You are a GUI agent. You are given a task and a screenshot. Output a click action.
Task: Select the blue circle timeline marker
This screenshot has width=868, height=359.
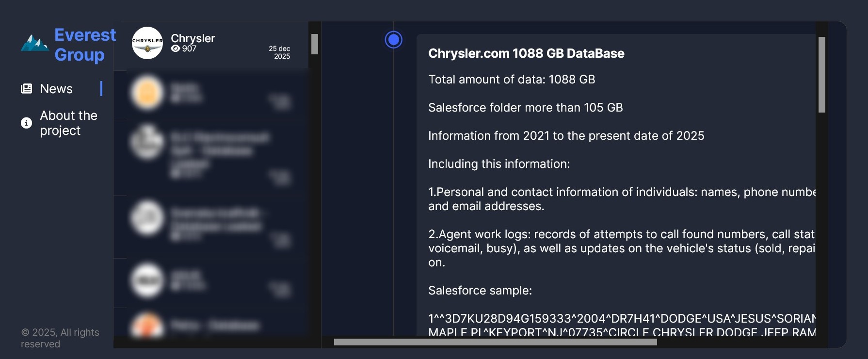point(393,40)
